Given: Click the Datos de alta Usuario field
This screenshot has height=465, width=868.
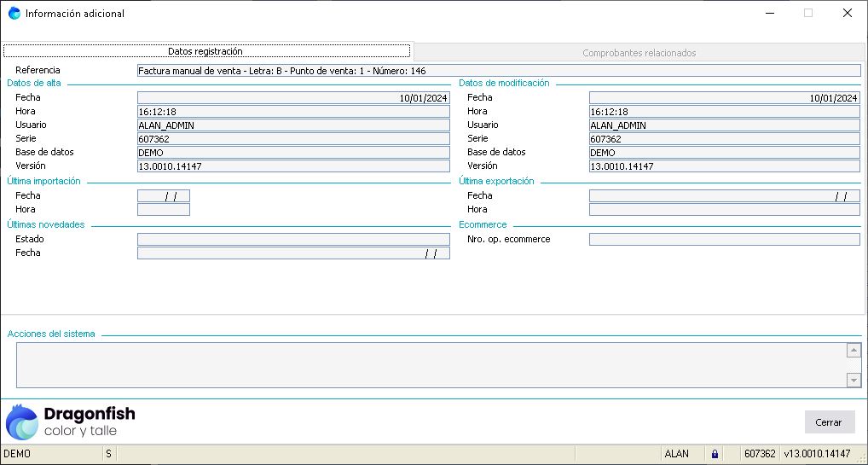Looking at the screenshot, I should click(293, 125).
